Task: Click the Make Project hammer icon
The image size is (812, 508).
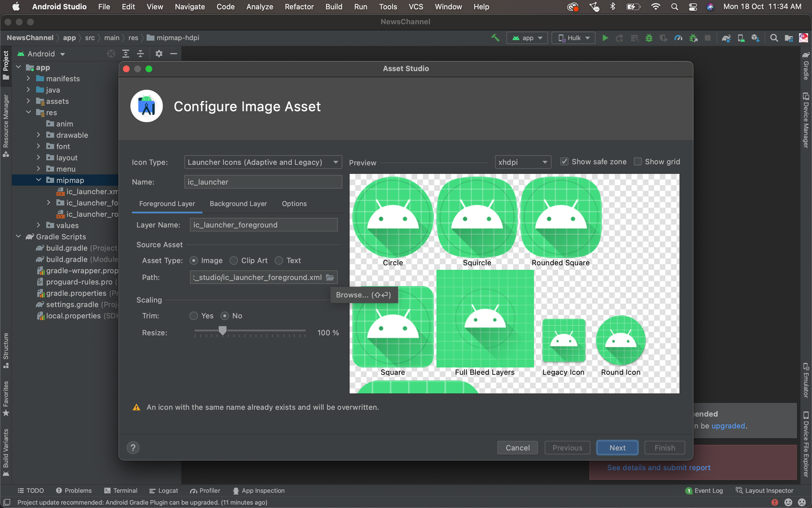Action: click(x=495, y=38)
